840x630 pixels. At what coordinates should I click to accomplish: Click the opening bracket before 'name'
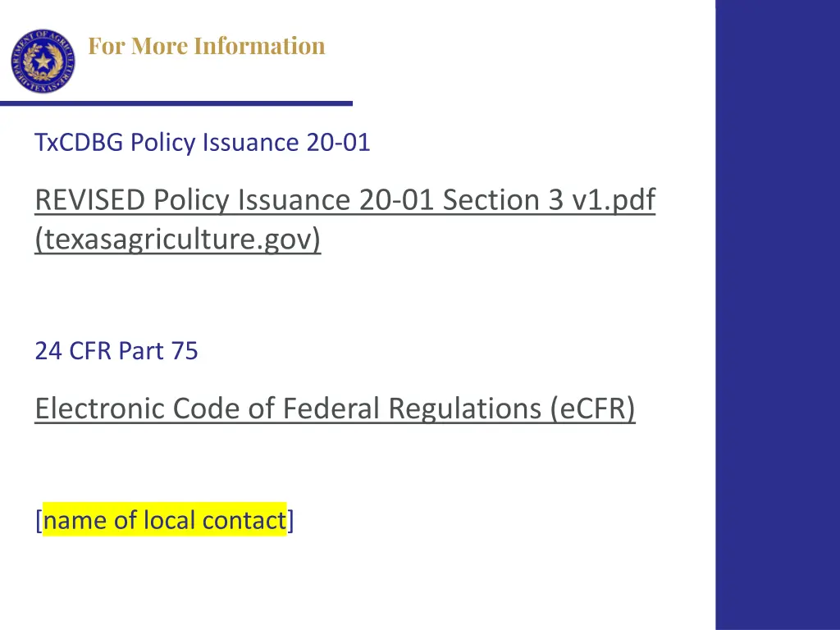point(39,521)
